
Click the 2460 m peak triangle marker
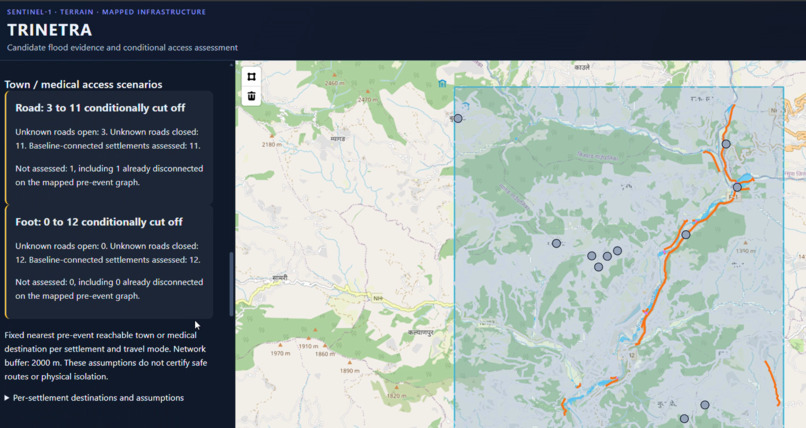pyautogui.click(x=334, y=76)
